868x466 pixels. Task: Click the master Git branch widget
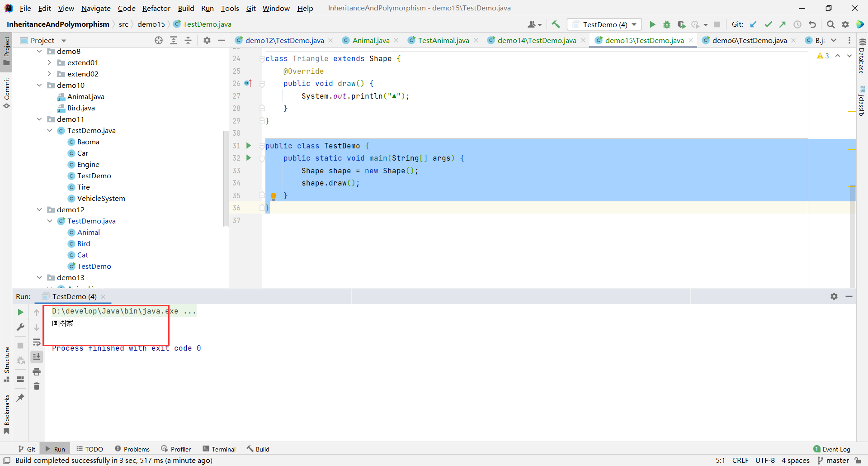(833, 460)
